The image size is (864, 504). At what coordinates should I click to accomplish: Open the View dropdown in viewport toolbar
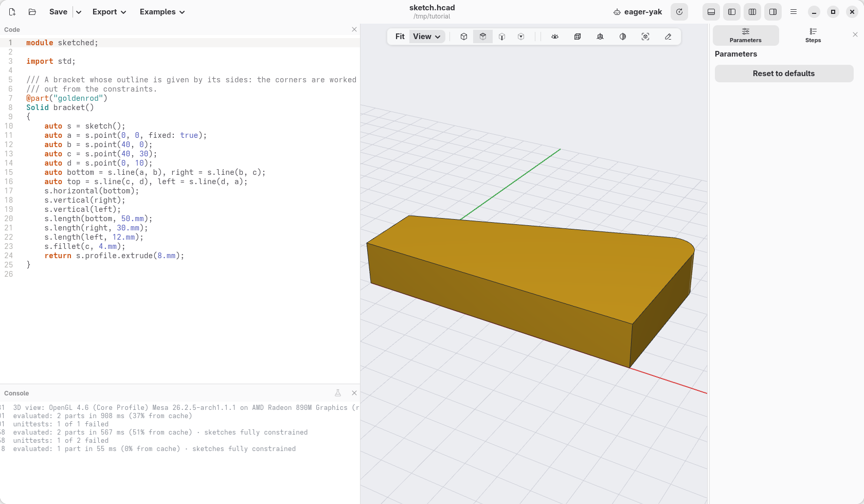427,37
